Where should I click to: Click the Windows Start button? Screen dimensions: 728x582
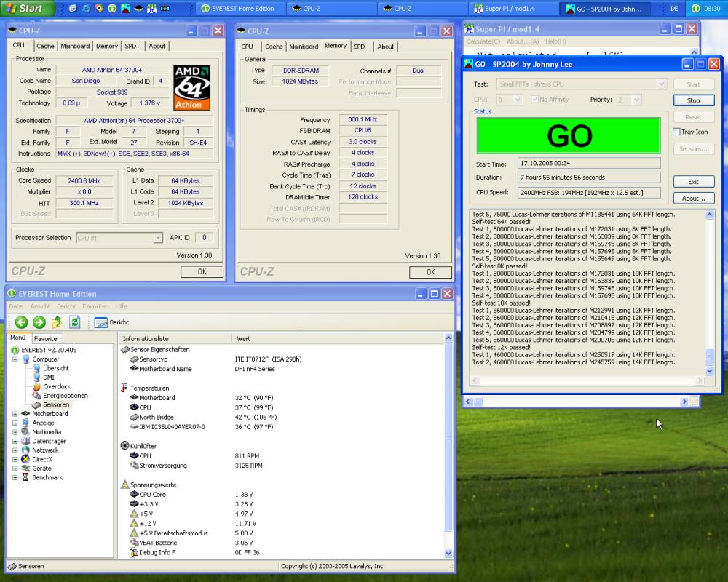[x=27, y=8]
